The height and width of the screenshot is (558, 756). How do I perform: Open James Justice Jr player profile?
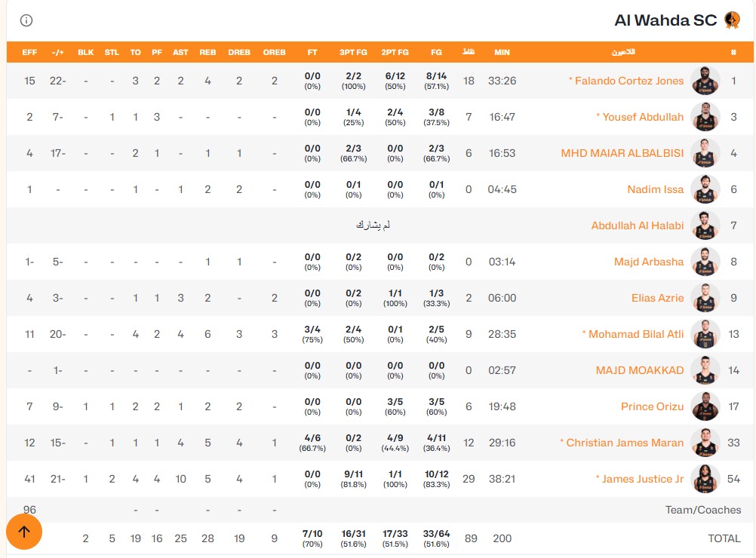[x=642, y=479]
